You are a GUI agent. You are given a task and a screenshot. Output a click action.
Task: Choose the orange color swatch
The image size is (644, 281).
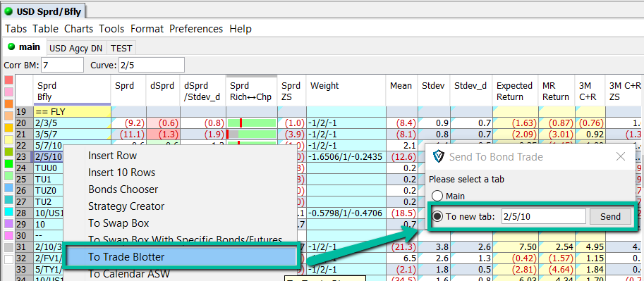[x=8, y=104]
